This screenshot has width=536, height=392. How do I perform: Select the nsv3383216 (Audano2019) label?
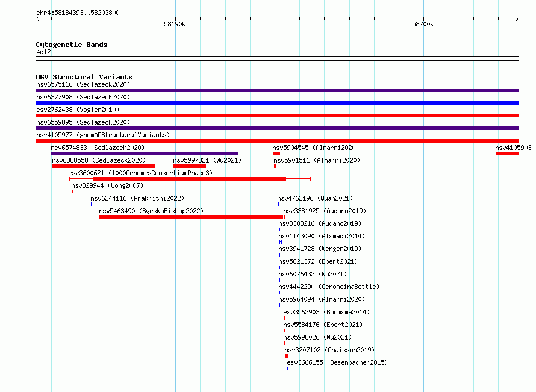(320, 223)
